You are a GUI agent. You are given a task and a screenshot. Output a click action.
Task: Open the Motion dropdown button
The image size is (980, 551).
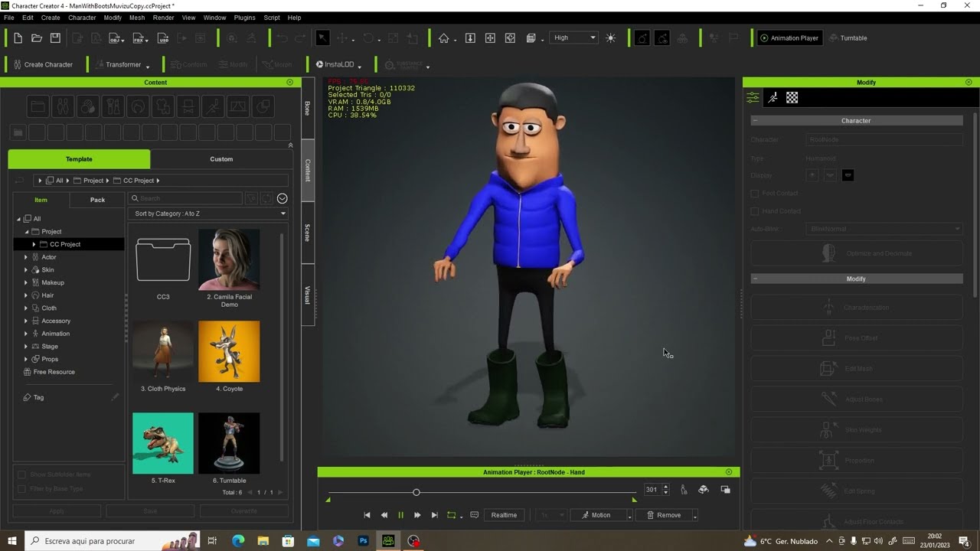click(602, 515)
